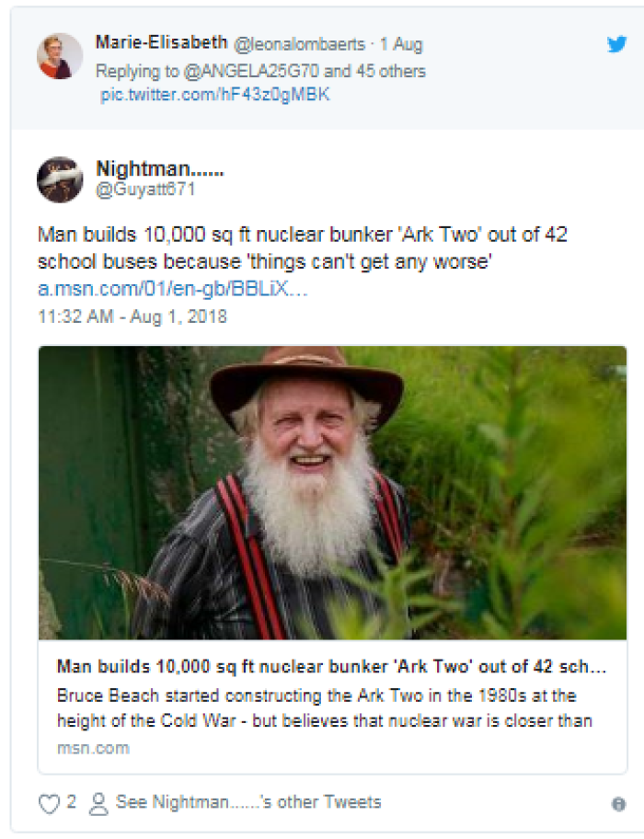
Task: Click the @Guyatt671 handle
Action: pos(145,190)
